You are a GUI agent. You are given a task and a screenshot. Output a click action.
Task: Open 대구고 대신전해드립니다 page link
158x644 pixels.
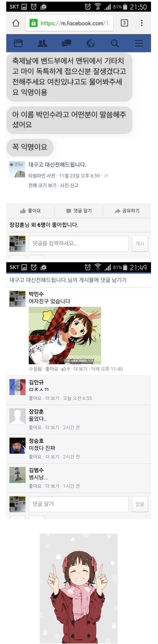pyautogui.click(x=57, y=165)
